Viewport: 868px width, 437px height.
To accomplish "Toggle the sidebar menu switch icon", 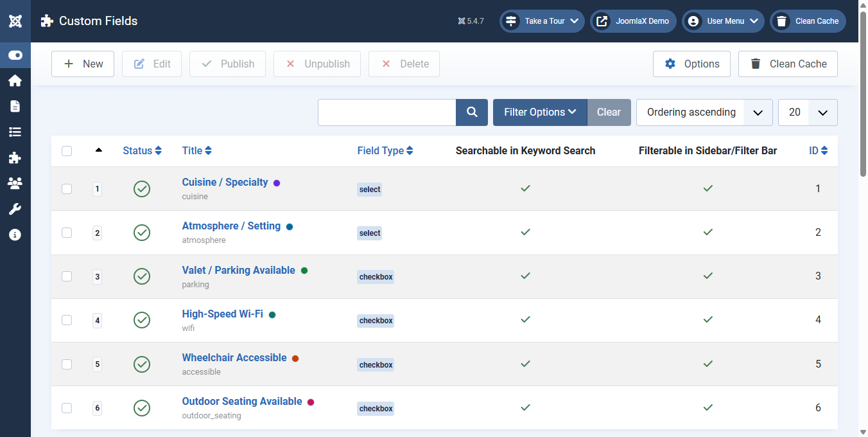I will pyautogui.click(x=15, y=55).
